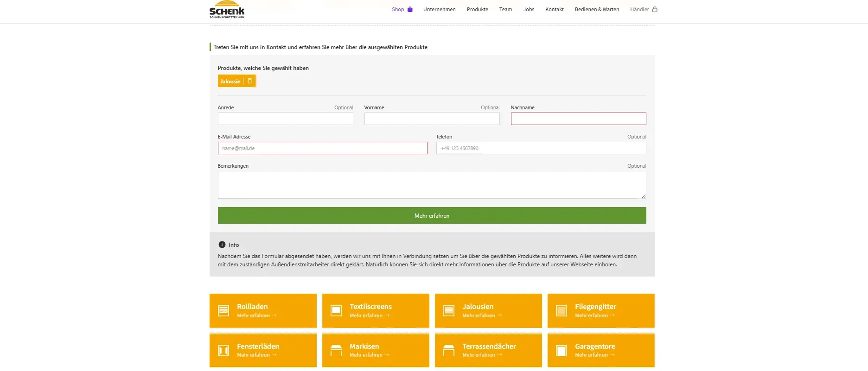Viewport: 868px width, 371px height.
Task: Open the Produkte menu
Action: point(477,9)
